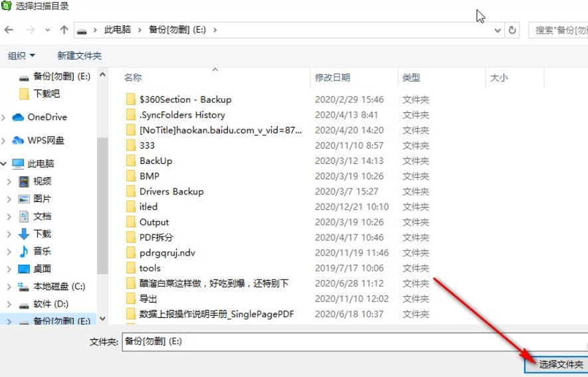This screenshot has width=588, height=377.
Task: Select the tools folder icon
Action: pyautogui.click(x=131, y=268)
